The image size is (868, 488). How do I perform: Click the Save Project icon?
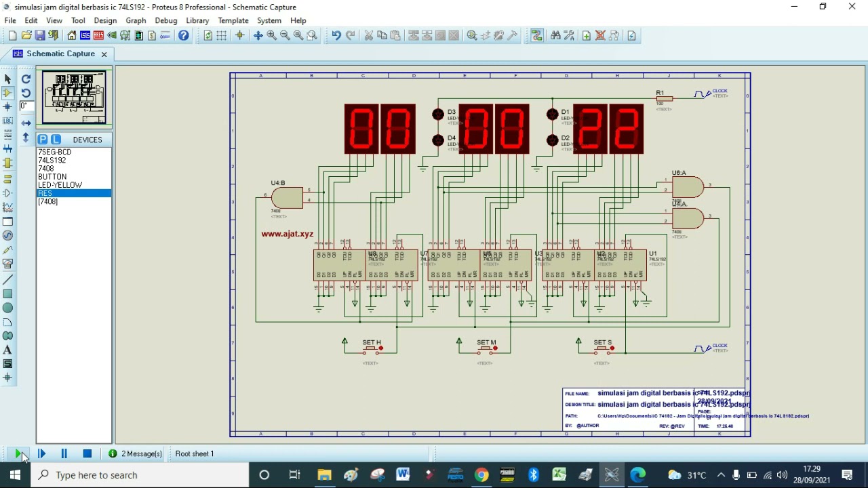(40, 35)
